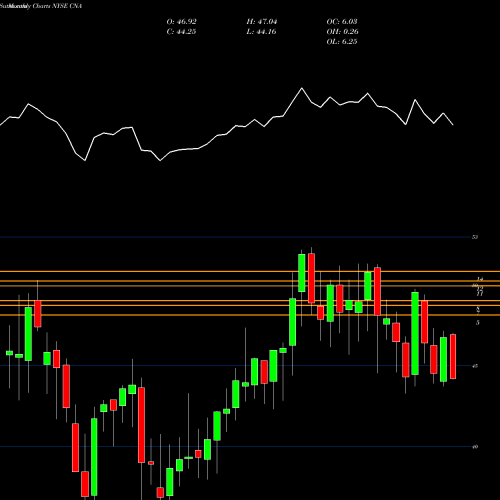The image size is (500, 500).
Task: Select the OL: 6.25 reading
Action: coord(342,42)
